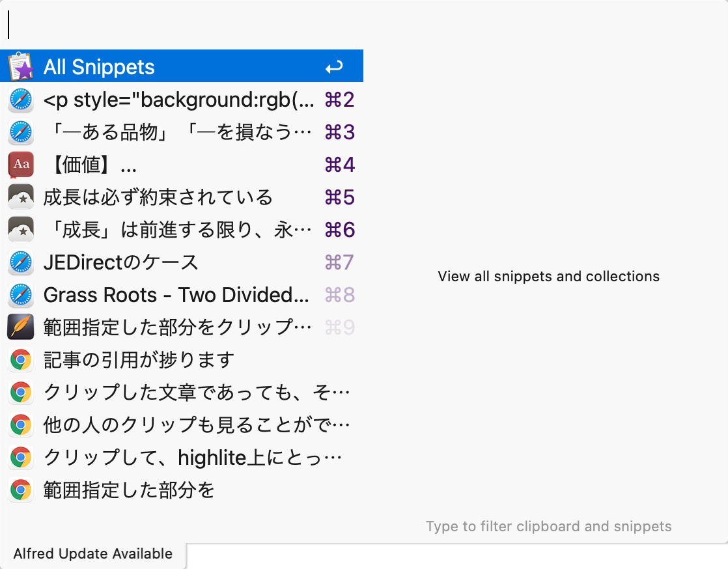Click View all snippets and collections
The width and height of the screenshot is (728, 569).
point(548,276)
